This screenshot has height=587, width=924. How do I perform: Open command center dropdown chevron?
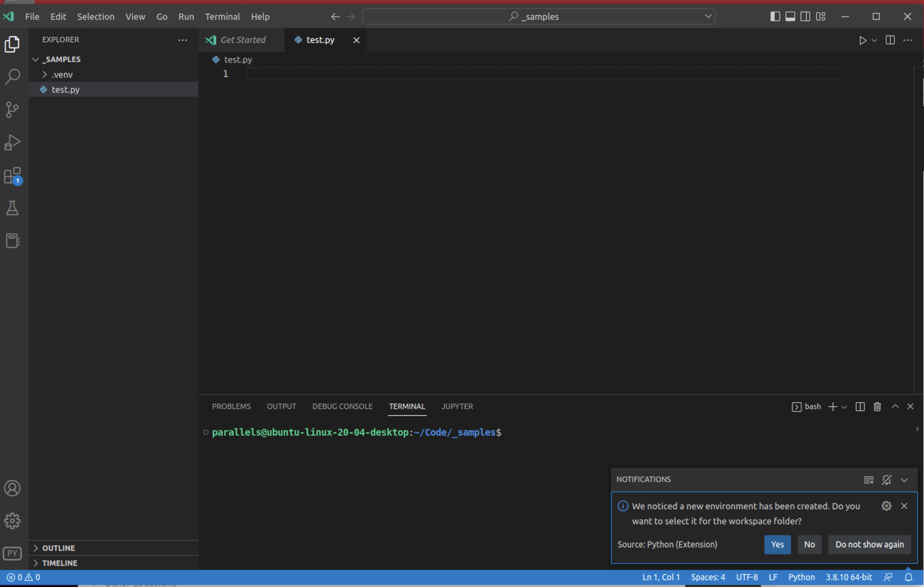point(708,16)
